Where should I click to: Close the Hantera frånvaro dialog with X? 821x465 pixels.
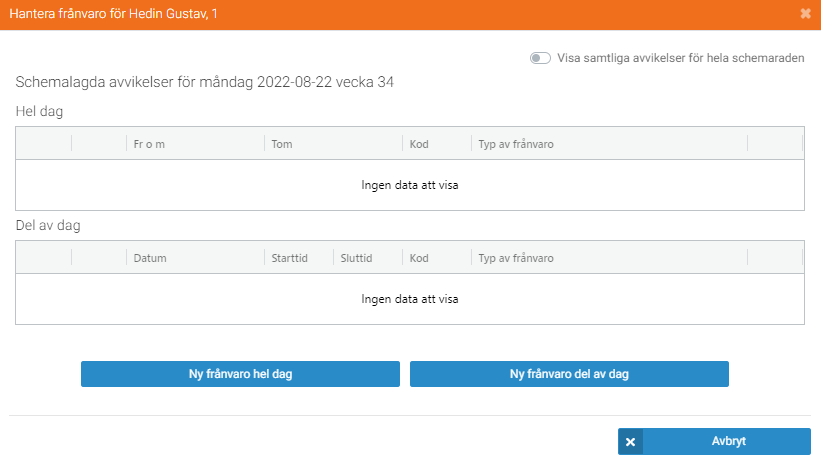pos(805,14)
